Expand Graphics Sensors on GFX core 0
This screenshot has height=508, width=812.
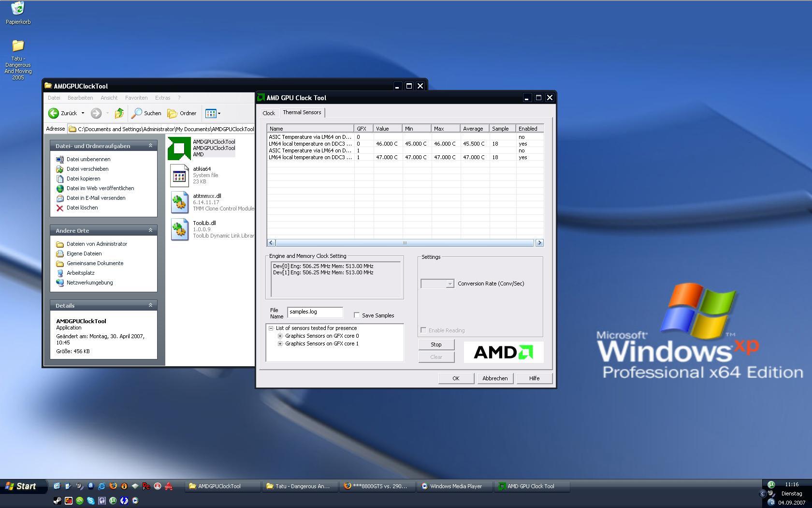[280, 336]
